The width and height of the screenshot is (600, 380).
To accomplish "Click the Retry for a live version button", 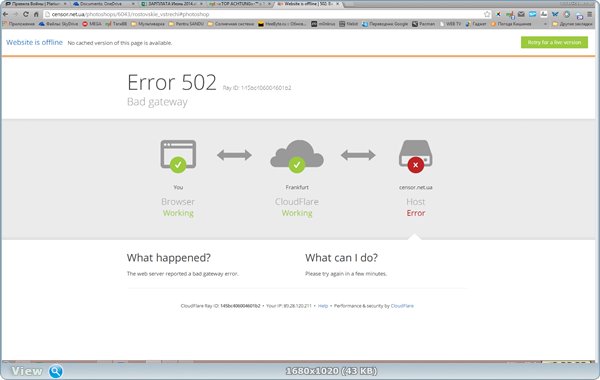I will (554, 42).
